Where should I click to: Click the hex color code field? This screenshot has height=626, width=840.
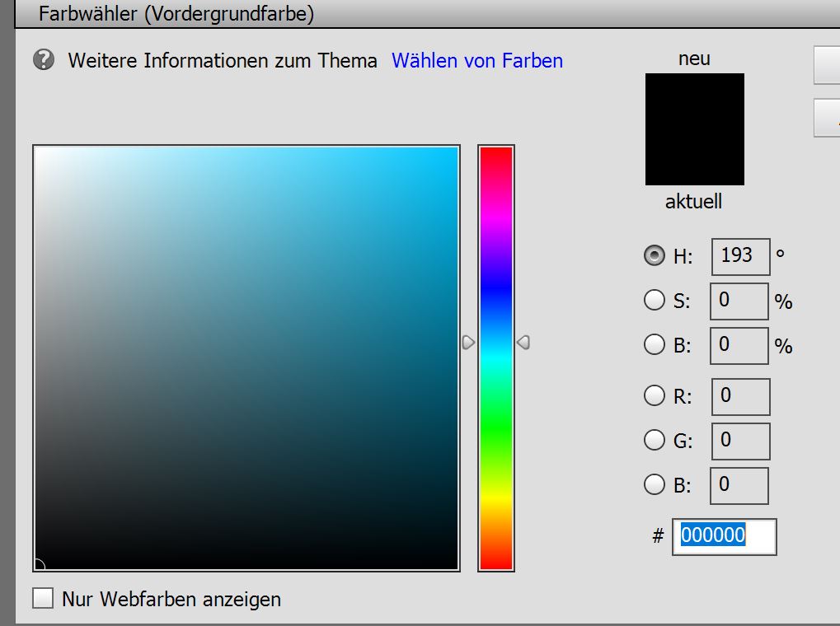[724, 536]
